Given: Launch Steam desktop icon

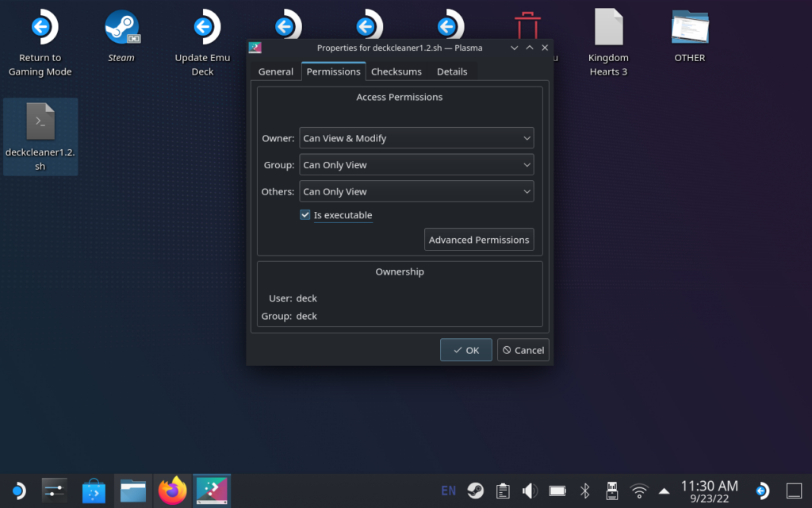Looking at the screenshot, I should click(121, 37).
